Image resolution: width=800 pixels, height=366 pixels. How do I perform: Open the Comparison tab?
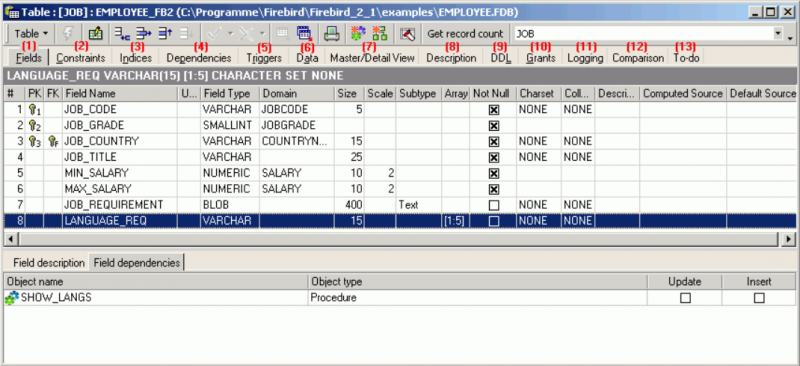[638, 58]
